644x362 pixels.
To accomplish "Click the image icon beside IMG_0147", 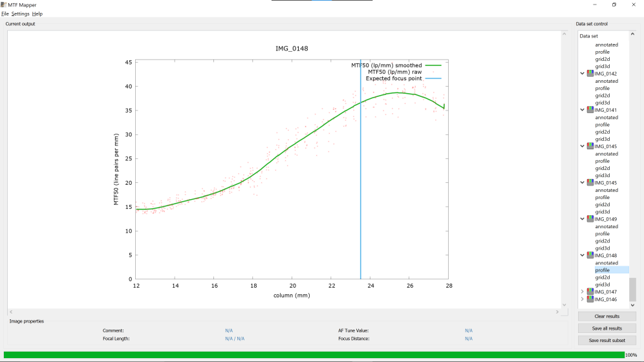I will pyautogui.click(x=590, y=292).
